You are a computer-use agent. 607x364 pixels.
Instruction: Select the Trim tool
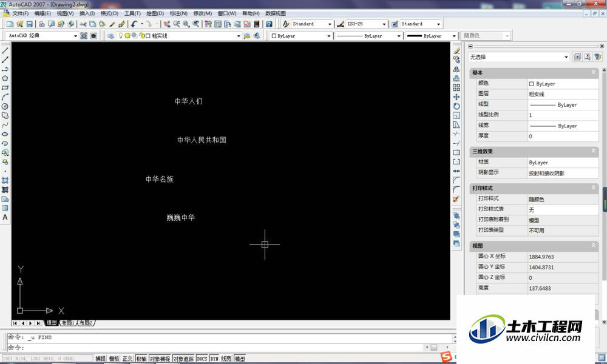coord(456,134)
